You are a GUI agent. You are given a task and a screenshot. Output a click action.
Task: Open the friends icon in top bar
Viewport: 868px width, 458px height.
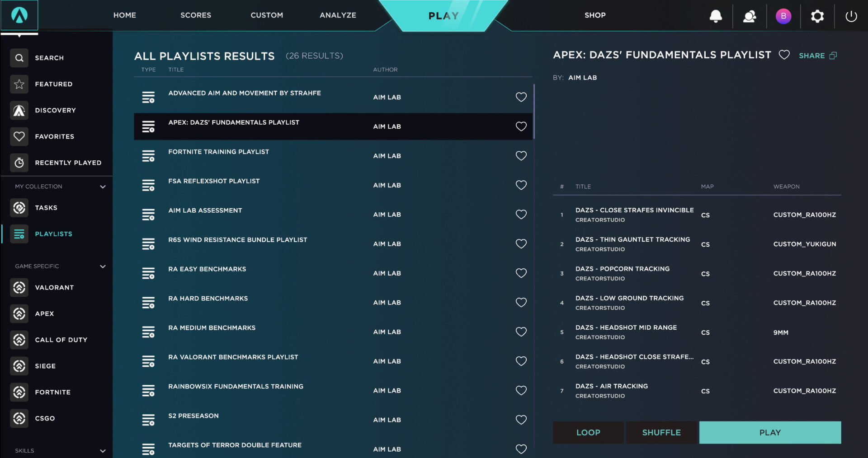[x=750, y=16]
